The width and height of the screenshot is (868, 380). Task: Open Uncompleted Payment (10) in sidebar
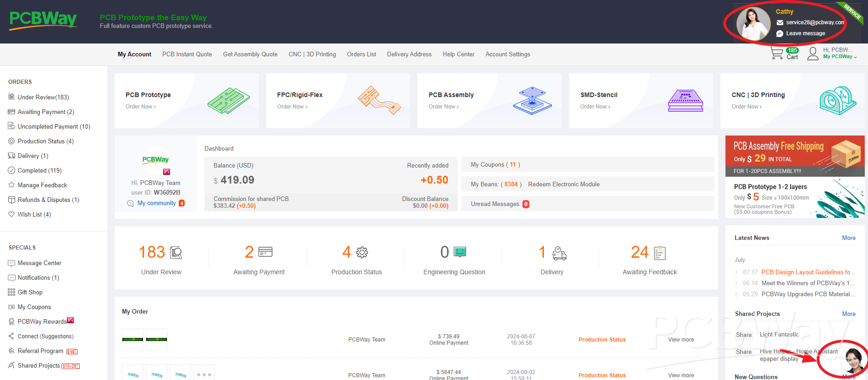coord(54,126)
